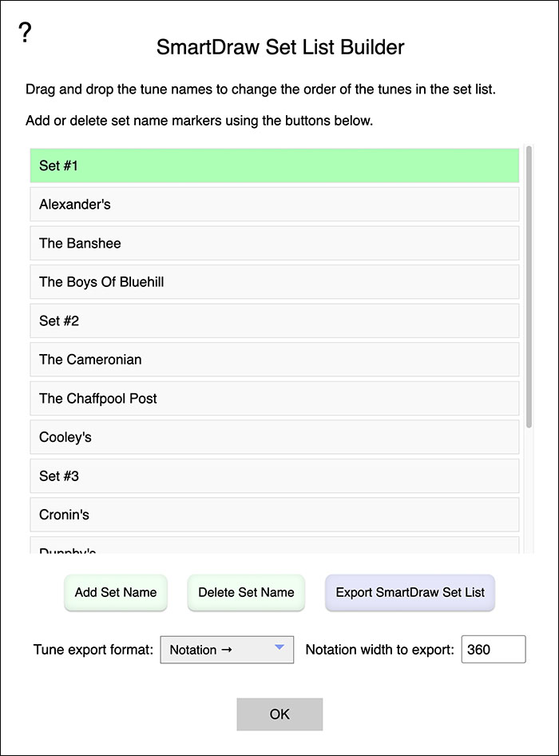Pick The Banshee tune in the list
Screen dimensions: 559x756
point(275,243)
